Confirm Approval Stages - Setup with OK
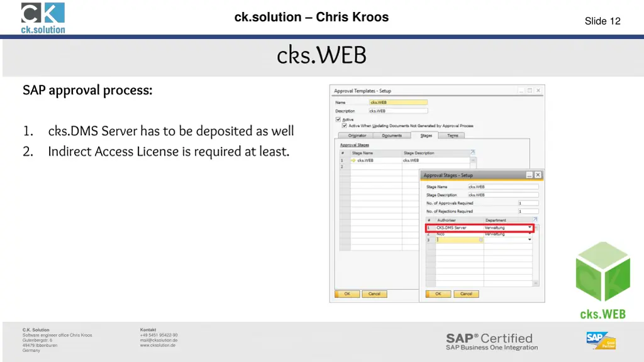Screen dimensions: 644x362 438,294
